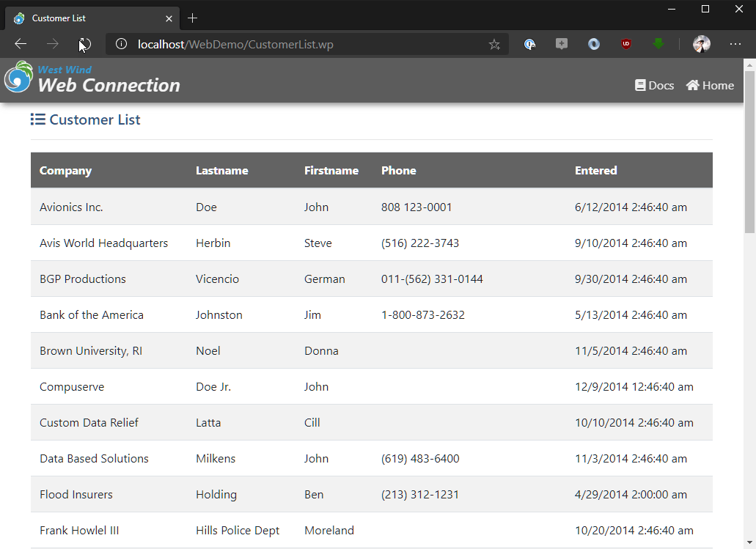Open the gray plus-box extension icon
Image resolution: width=756 pixels, height=549 pixels.
click(562, 44)
